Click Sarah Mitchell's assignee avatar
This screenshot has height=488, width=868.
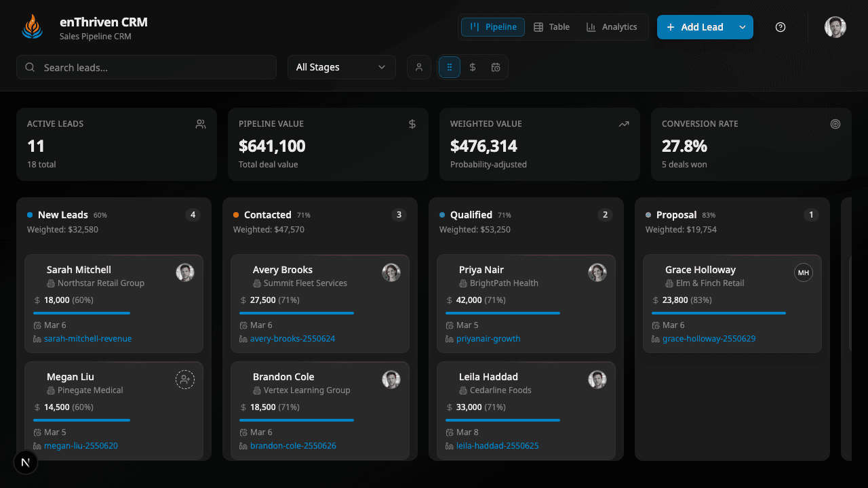(185, 272)
